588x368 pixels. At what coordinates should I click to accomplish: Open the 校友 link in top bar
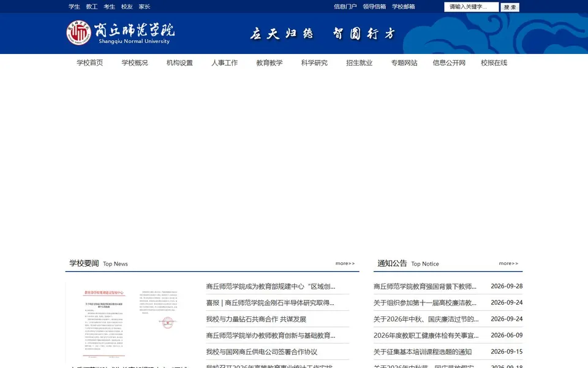point(127,7)
